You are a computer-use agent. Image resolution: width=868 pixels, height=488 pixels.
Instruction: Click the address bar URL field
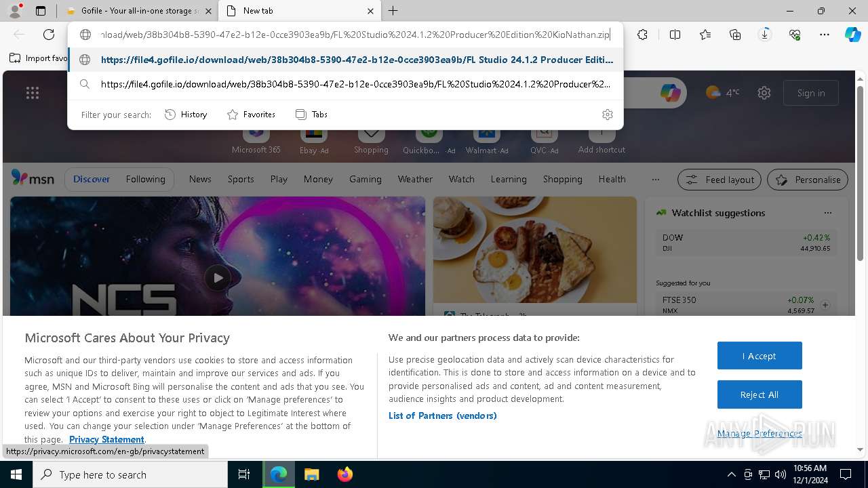click(355, 35)
